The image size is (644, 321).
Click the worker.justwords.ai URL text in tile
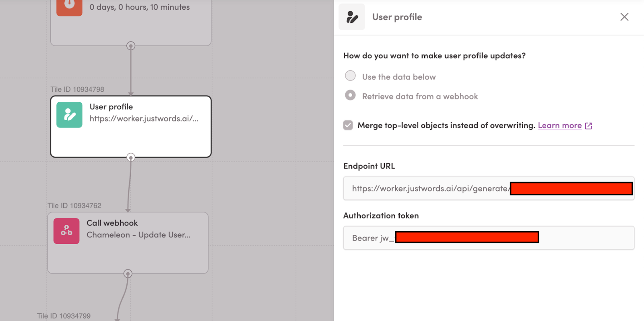[x=144, y=119]
